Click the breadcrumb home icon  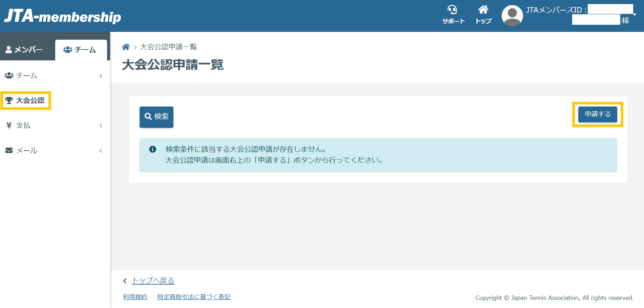pos(126,47)
